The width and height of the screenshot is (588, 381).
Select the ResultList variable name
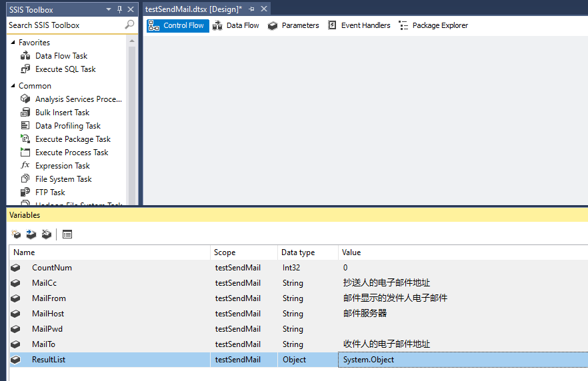pos(49,360)
